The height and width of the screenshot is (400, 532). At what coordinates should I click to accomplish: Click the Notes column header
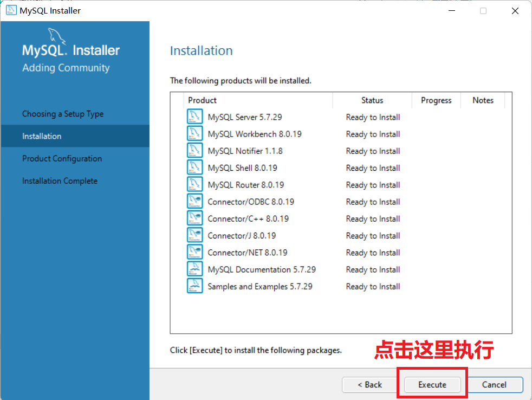coord(483,100)
